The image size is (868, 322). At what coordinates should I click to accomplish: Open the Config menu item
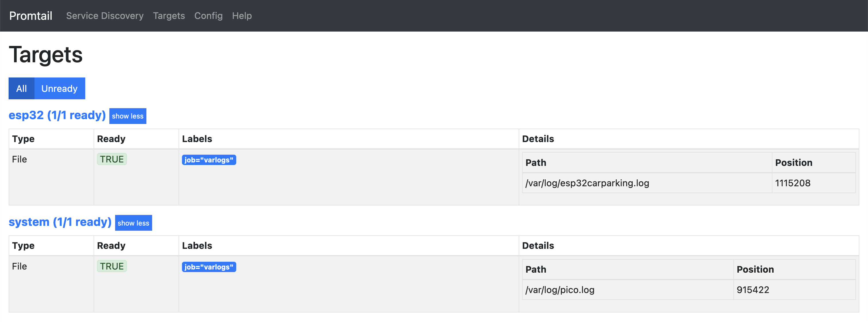(208, 16)
